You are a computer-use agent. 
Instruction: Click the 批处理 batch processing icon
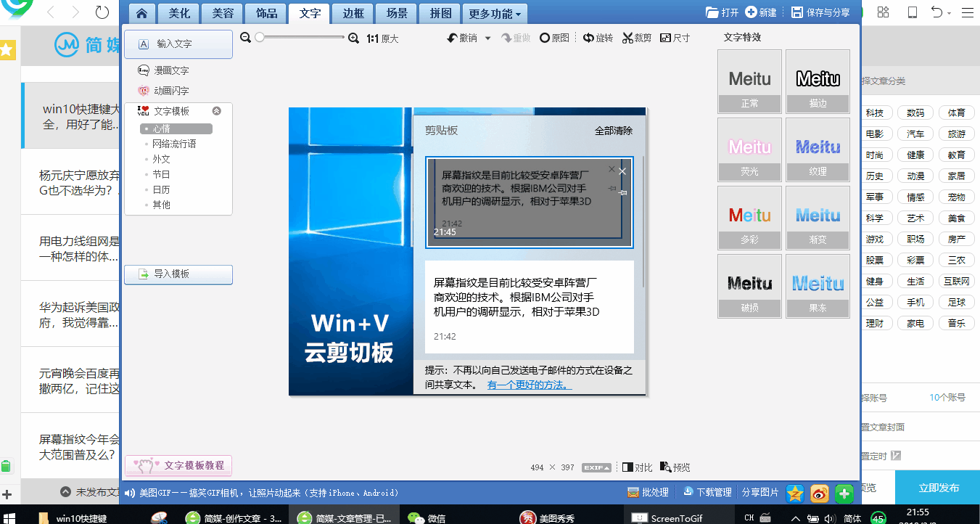pos(648,492)
